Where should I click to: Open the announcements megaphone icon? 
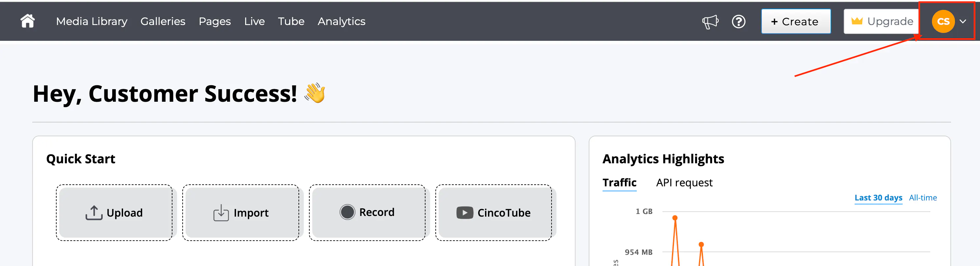click(x=710, y=22)
